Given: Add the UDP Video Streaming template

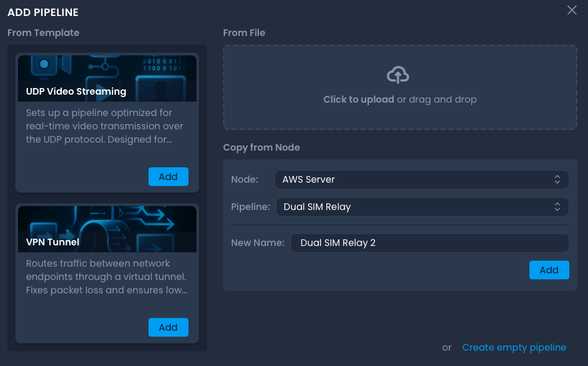Looking at the screenshot, I should point(168,177).
